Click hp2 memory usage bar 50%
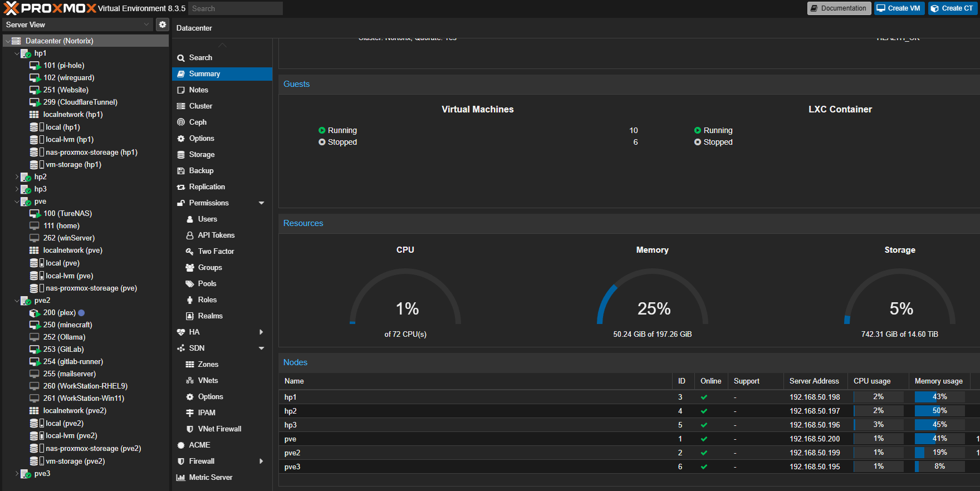Viewport: 980px width, 491px height. tap(939, 411)
